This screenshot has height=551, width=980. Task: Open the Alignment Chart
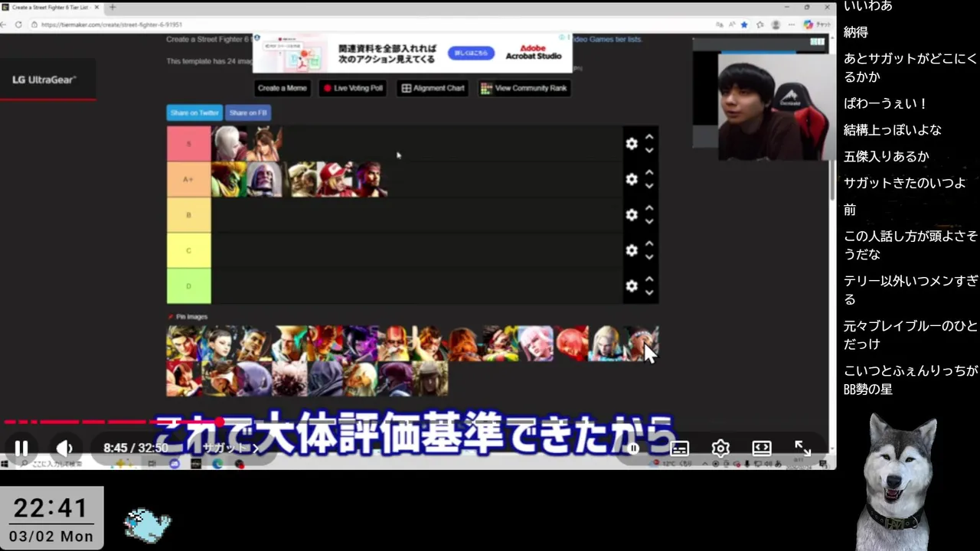tap(433, 88)
